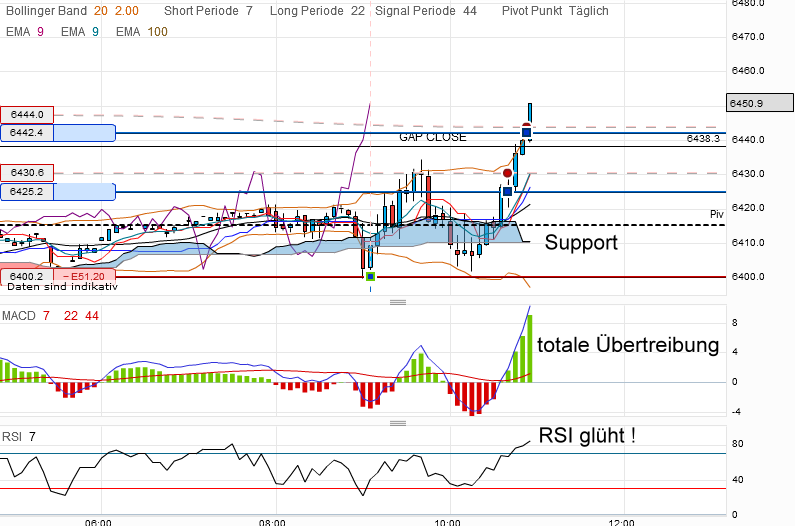The image size is (795, 526).
Task: Select the 6430.6 price level label
Action: pyautogui.click(x=27, y=173)
